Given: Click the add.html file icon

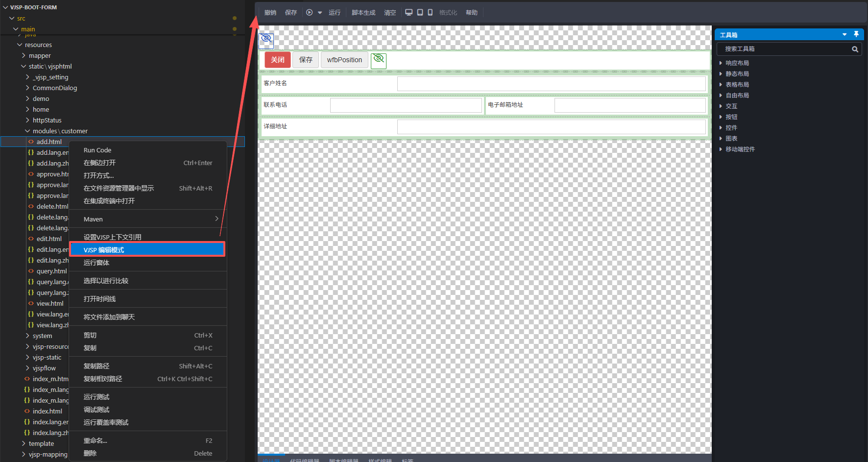Looking at the screenshot, I should pos(31,142).
